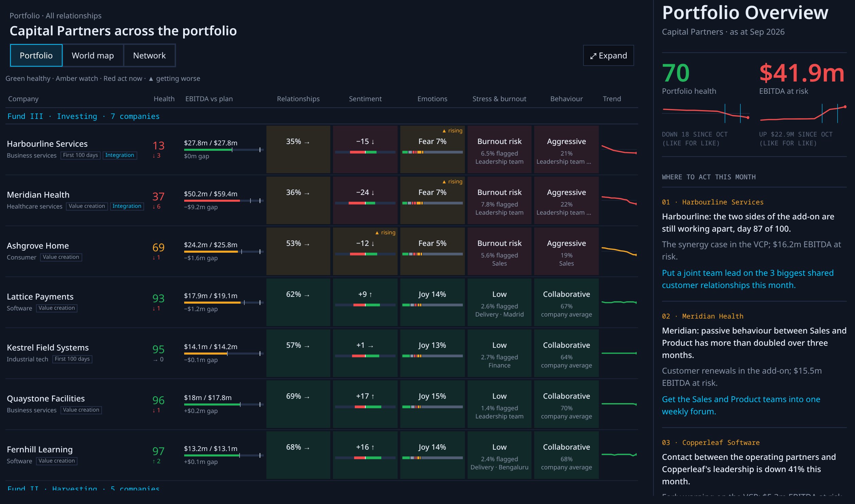
Task: Open Lattice Payments' trend sparkline
Action: (x=619, y=302)
